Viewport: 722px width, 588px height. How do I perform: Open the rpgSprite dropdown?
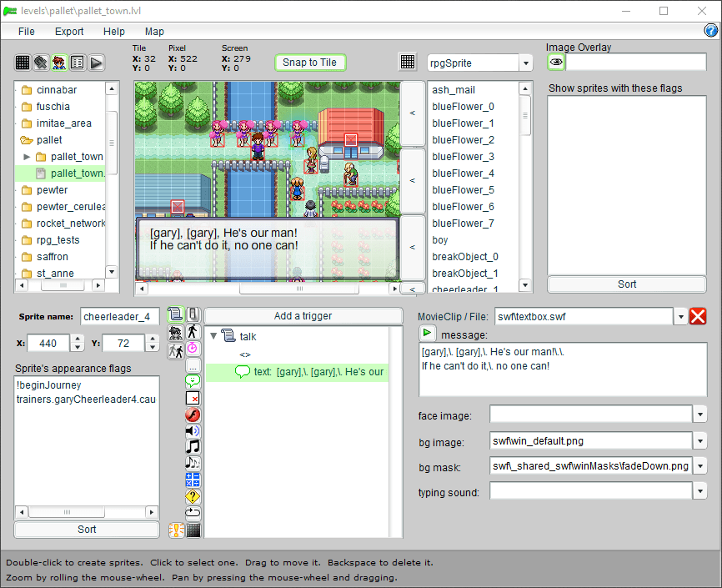pos(525,63)
